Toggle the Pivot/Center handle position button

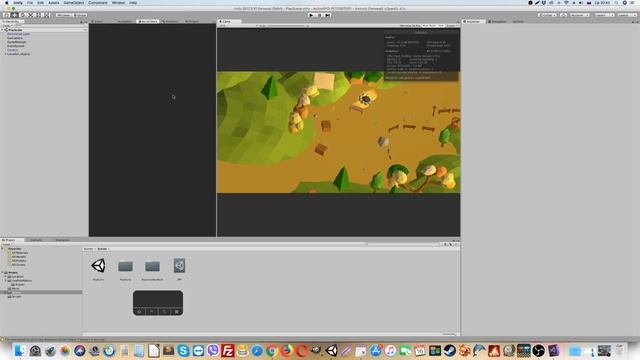64,15
